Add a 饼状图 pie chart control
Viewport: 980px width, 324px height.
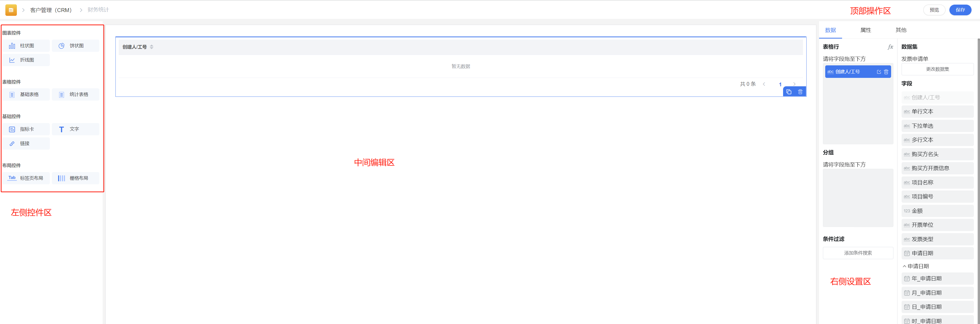(x=76, y=46)
